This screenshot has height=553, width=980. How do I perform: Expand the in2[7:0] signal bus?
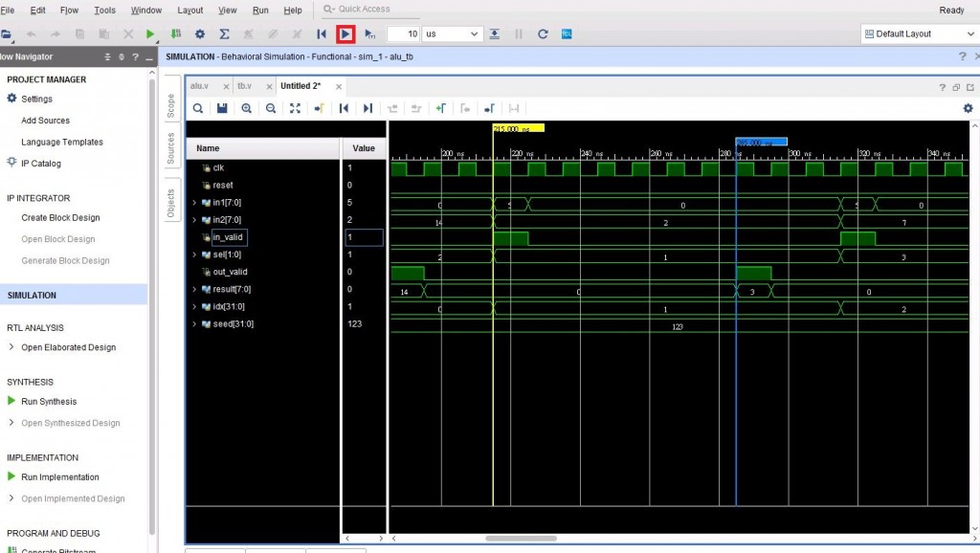[194, 220]
